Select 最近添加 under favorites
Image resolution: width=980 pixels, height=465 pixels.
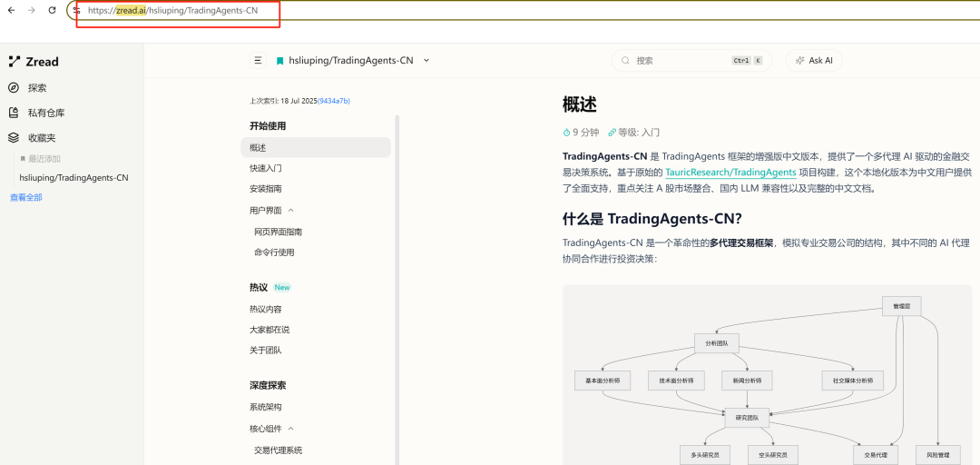(x=44, y=159)
